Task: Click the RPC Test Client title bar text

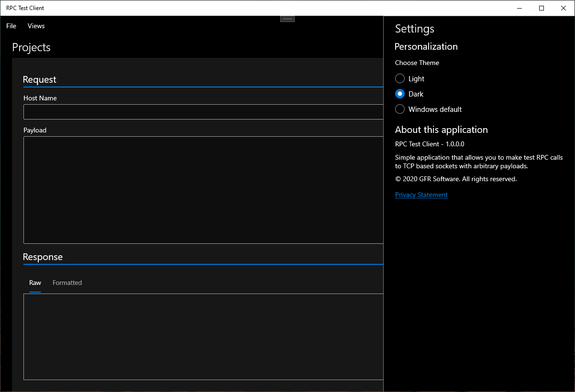Action: pos(25,8)
